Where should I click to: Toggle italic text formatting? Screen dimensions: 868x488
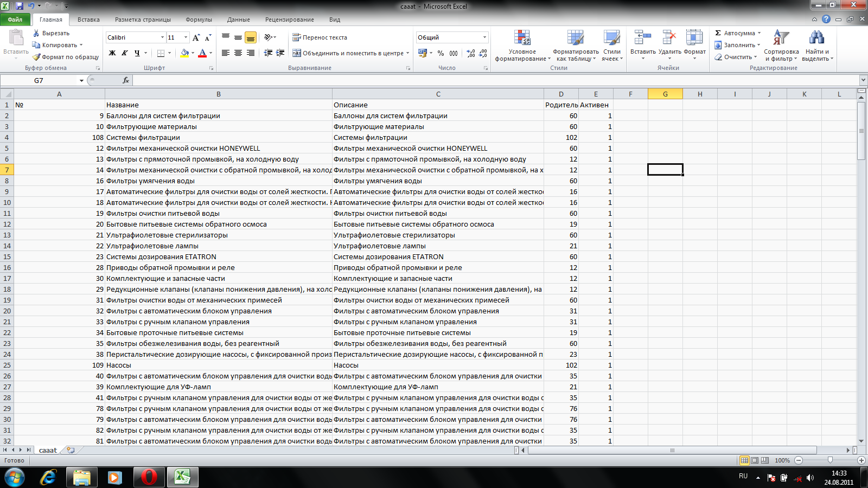tap(125, 53)
